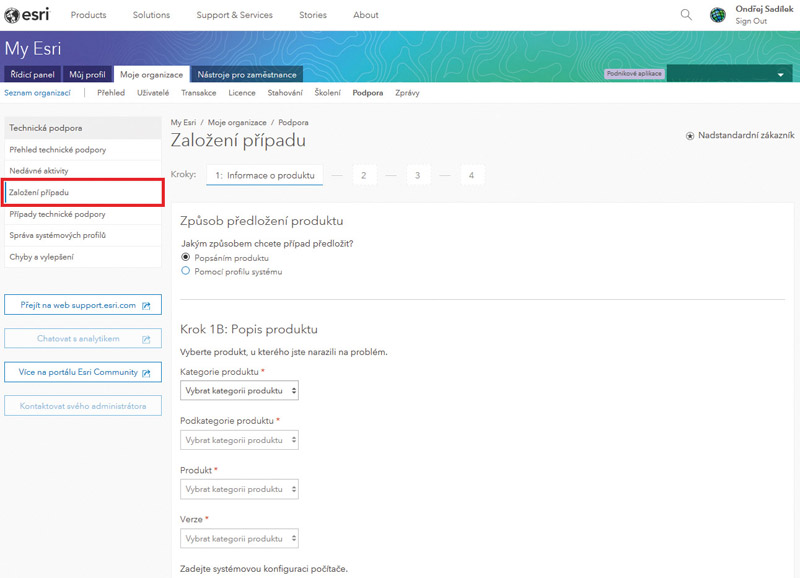Go to step 2 in Kroky
The height and width of the screenshot is (578, 800).
click(x=364, y=175)
